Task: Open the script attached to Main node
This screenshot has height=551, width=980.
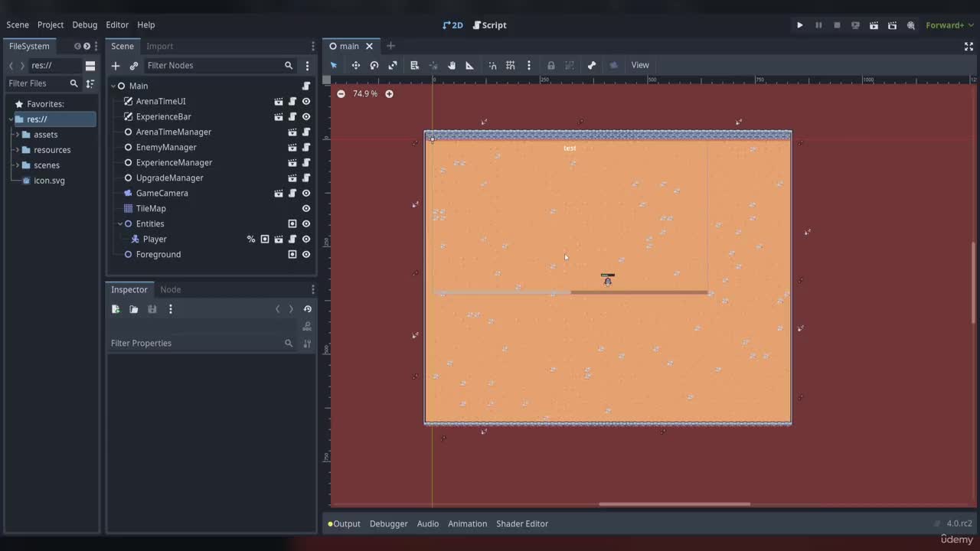Action: click(306, 86)
